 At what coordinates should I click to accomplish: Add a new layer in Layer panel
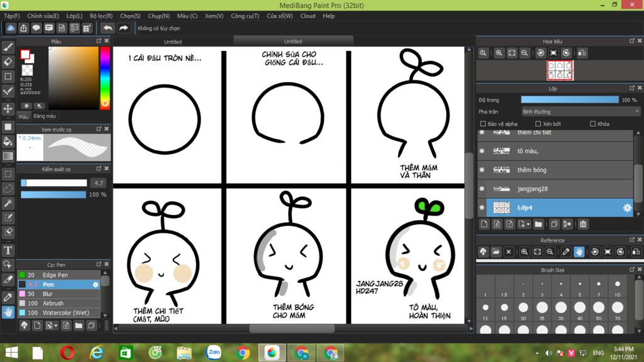(x=484, y=224)
